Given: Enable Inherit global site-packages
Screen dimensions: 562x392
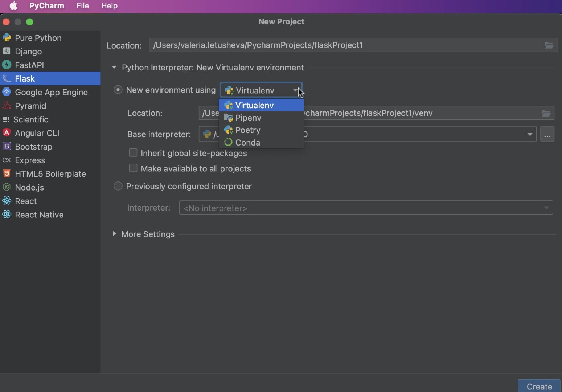Looking at the screenshot, I should (133, 153).
